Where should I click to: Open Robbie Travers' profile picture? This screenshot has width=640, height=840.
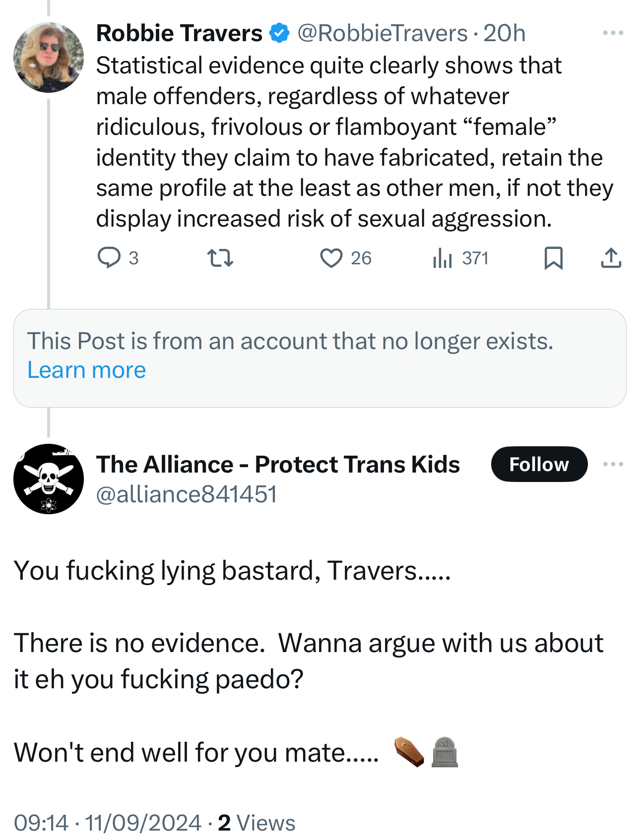click(49, 58)
